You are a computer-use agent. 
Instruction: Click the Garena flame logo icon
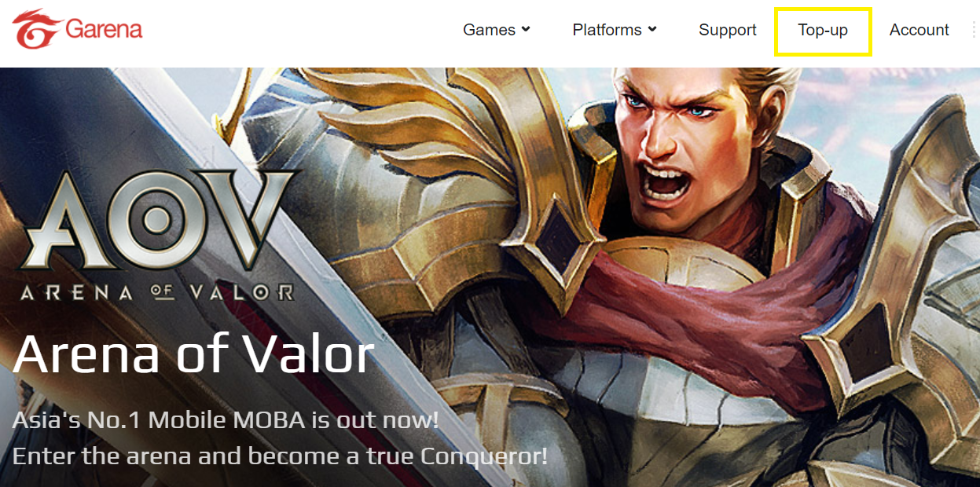tap(36, 30)
